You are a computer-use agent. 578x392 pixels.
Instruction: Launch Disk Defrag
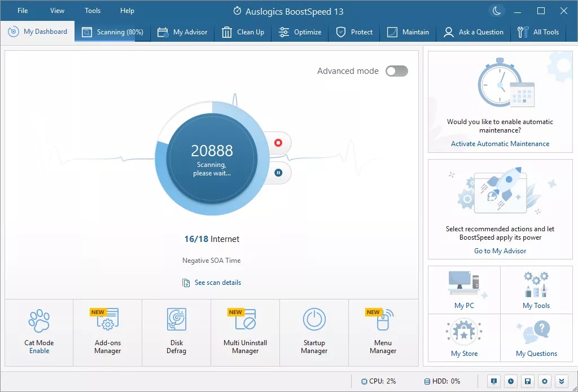coord(176,332)
